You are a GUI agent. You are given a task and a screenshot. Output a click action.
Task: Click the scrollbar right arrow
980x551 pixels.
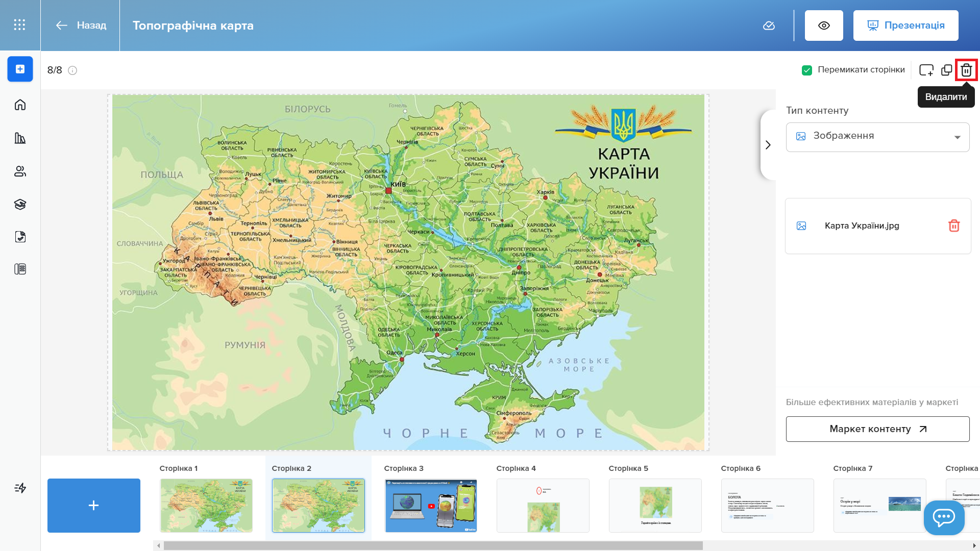pyautogui.click(x=974, y=546)
